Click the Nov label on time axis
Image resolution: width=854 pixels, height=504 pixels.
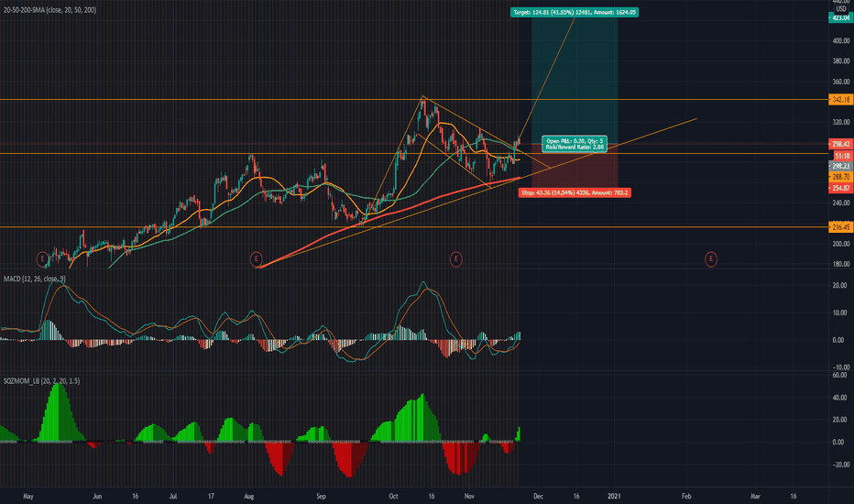coord(469,497)
